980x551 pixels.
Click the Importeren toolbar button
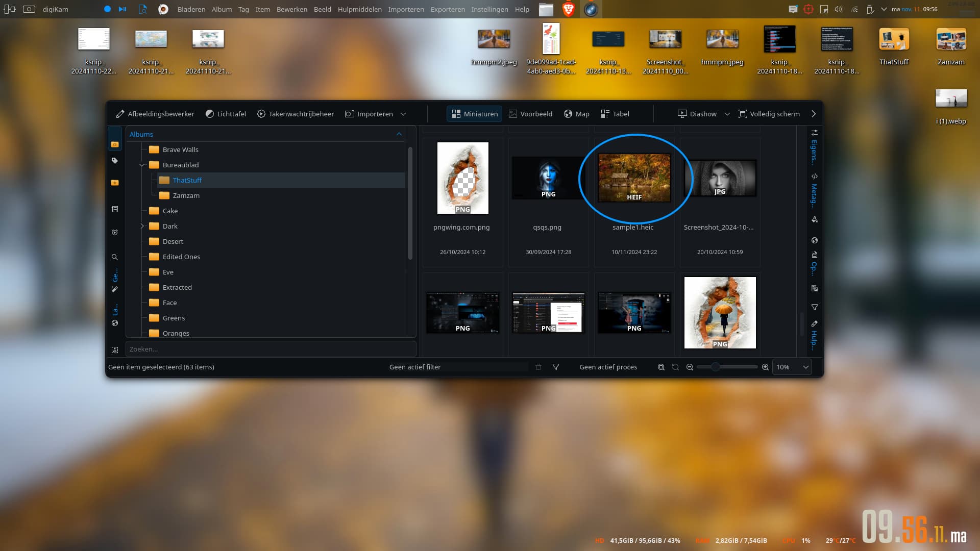(x=369, y=114)
